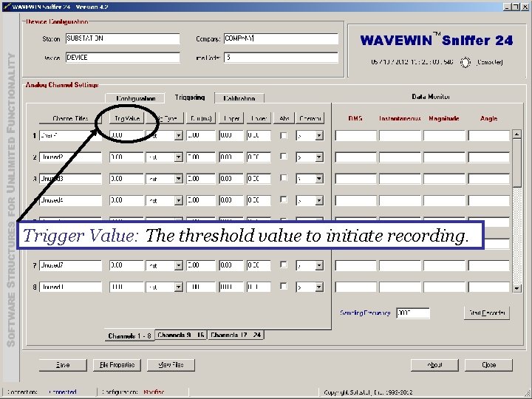Click the Start Recorder button
Screen dimensions: 532x399
pyautogui.click(x=487, y=313)
